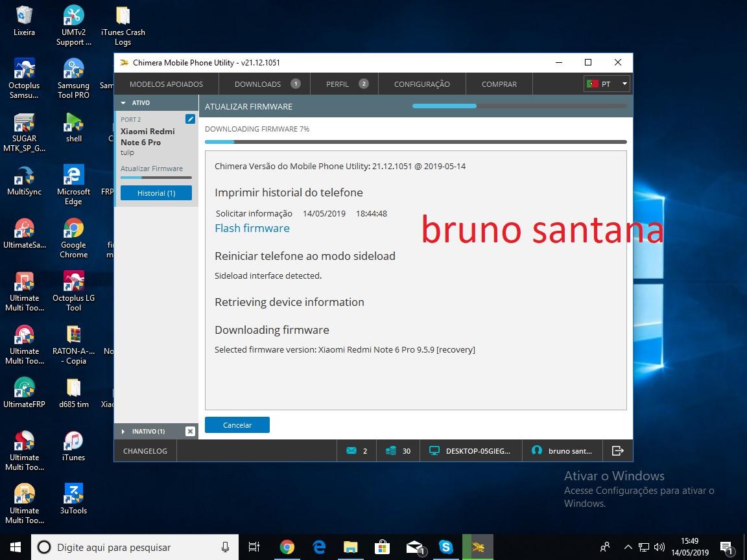Click the progress bar in the ATUALIZAR FIRMWARE header

pyautogui.click(x=519, y=106)
